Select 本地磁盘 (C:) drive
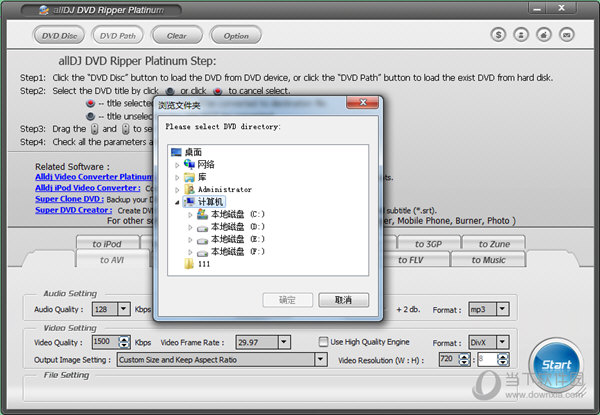 tap(230, 214)
